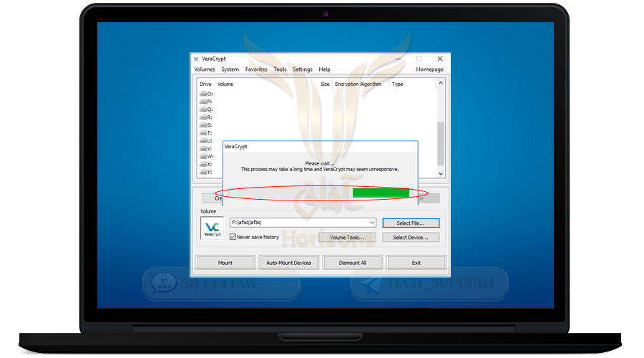The image size is (644, 358).
Task: Toggle Never save history checkbox
Action: tap(233, 237)
